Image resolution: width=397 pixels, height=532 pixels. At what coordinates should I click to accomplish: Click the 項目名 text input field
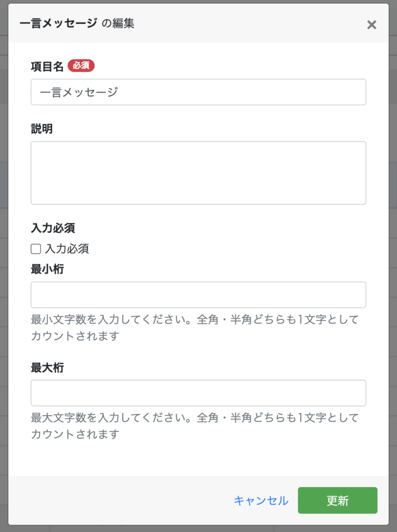tap(198, 92)
